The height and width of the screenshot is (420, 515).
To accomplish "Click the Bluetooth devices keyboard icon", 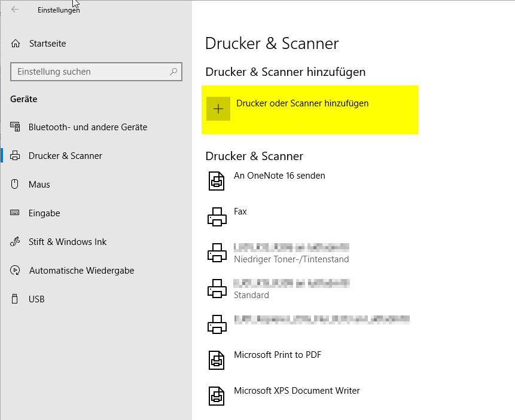I will click(16, 127).
